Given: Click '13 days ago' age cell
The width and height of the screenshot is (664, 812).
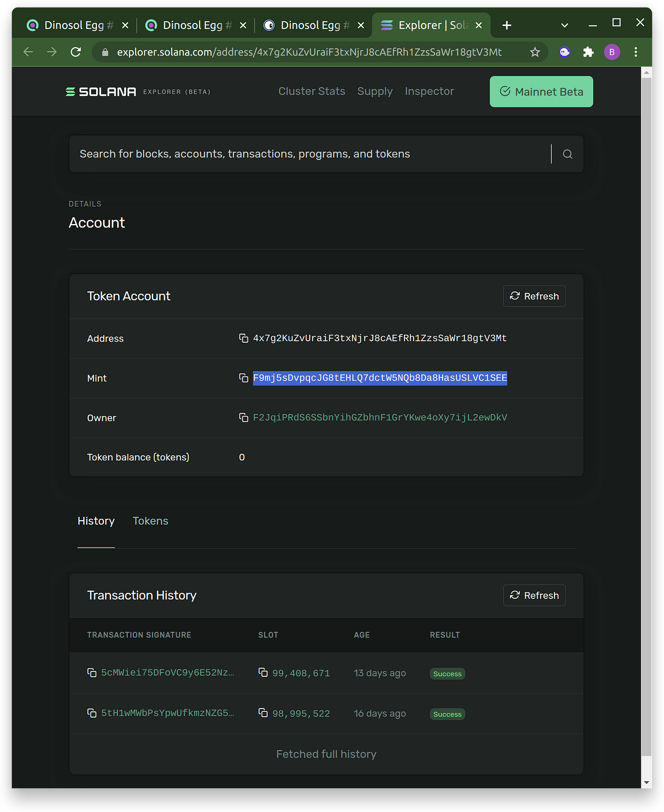Looking at the screenshot, I should tap(380, 673).
